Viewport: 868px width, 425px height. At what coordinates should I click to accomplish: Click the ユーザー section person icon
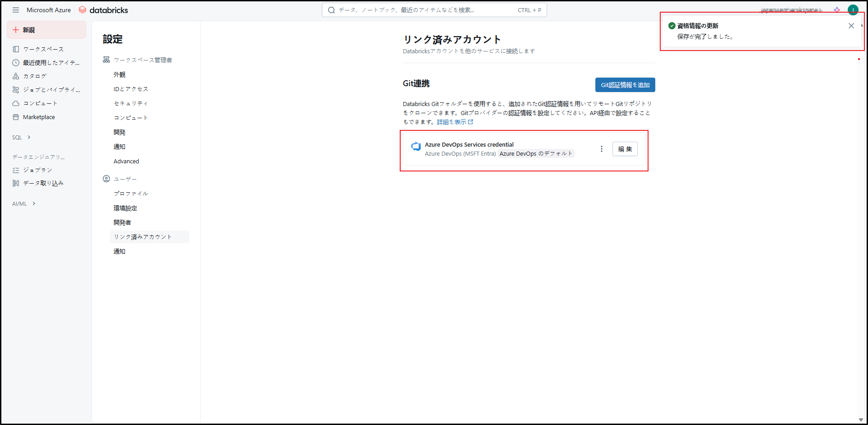click(106, 179)
